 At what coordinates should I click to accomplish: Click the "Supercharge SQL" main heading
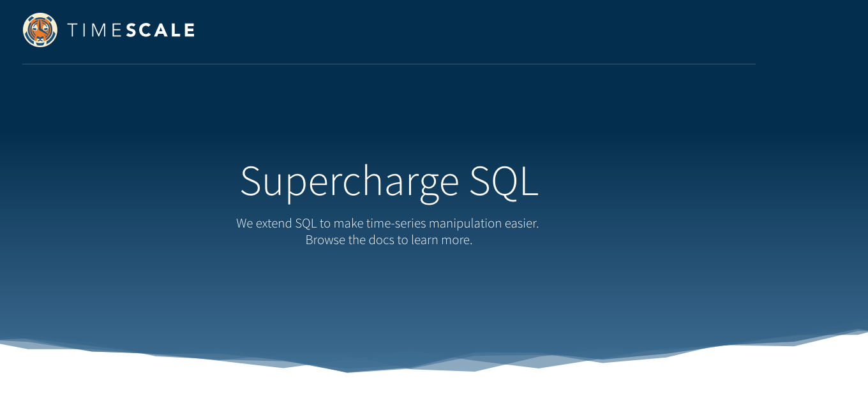tap(389, 181)
